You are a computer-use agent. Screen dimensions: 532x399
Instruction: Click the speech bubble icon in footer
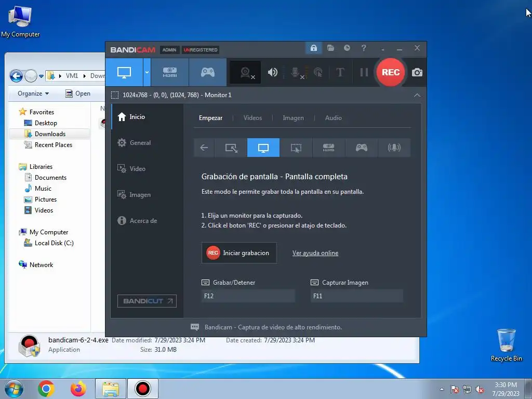coord(195,327)
